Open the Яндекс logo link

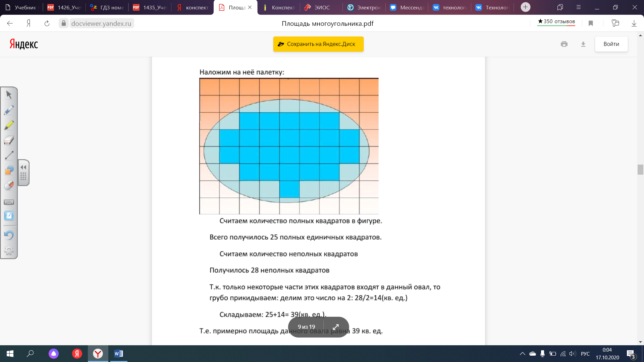[24, 44]
